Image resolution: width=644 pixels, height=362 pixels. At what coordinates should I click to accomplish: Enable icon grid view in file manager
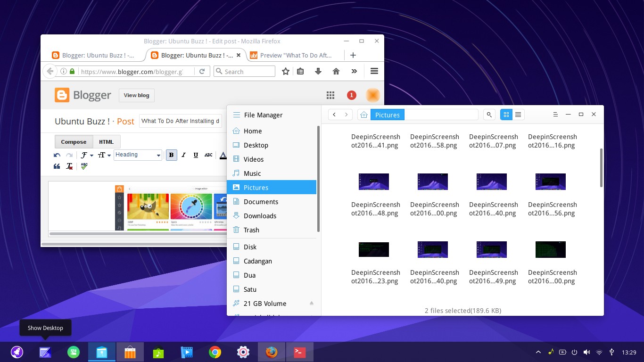pyautogui.click(x=506, y=115)
